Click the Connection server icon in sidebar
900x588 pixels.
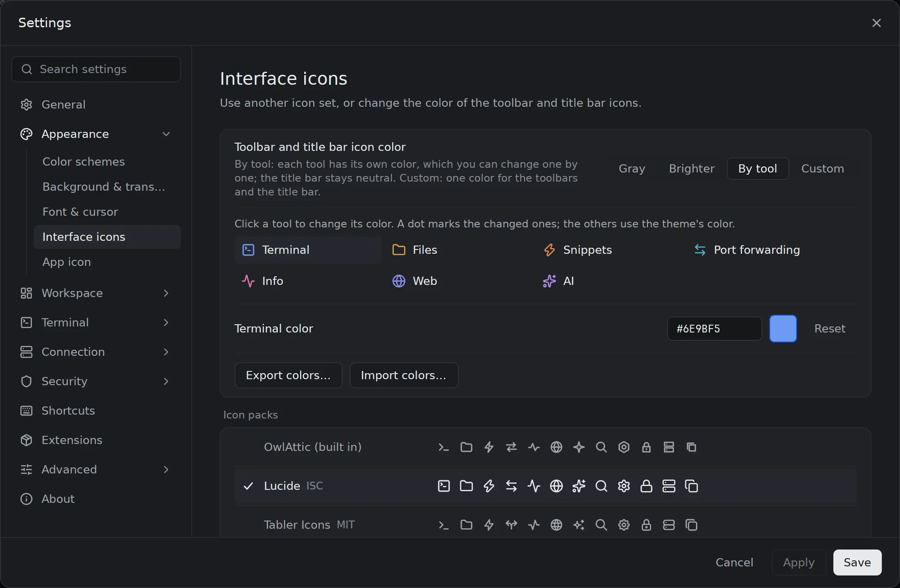pyautogui.click(x=26, y=352)
